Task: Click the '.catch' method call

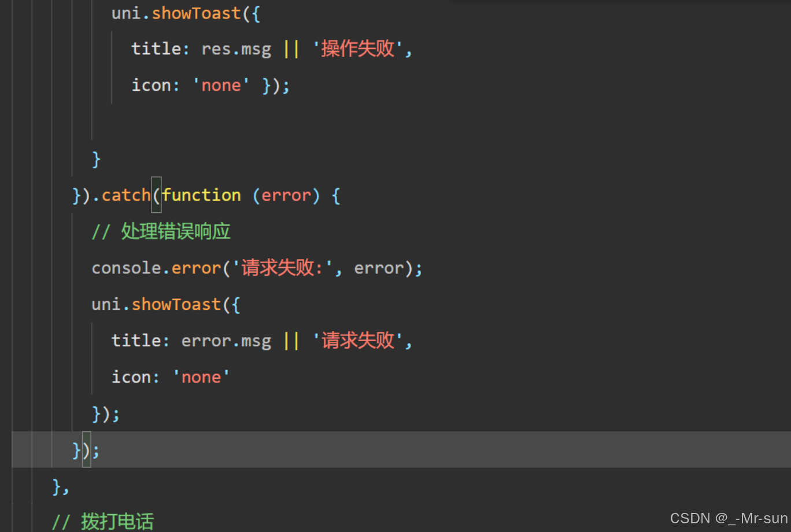Action: click(121, 195)
